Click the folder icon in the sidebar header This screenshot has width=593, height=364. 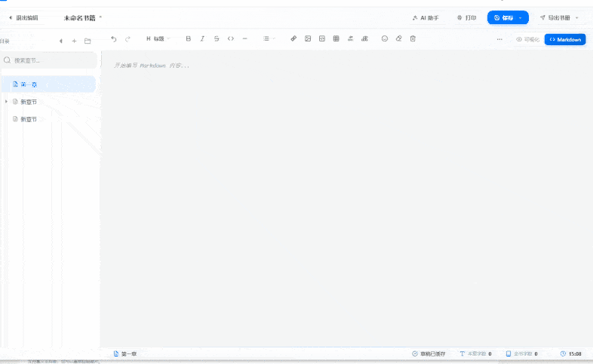[x=88, y=41]
